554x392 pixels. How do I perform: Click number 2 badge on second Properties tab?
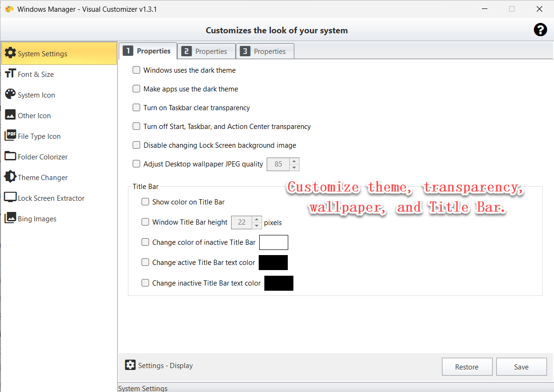[186, 51]
